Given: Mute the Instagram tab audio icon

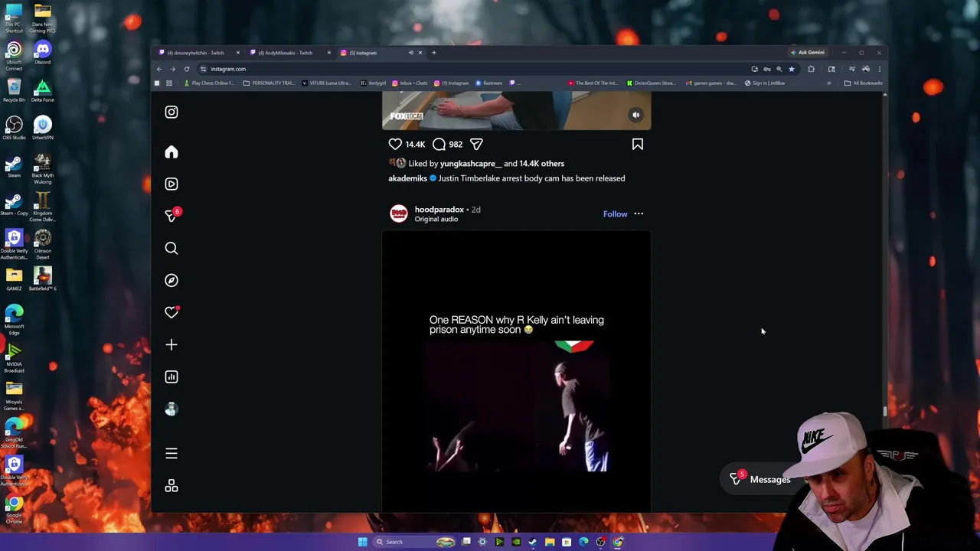Looking at the screenshot, I should (411, 53).
